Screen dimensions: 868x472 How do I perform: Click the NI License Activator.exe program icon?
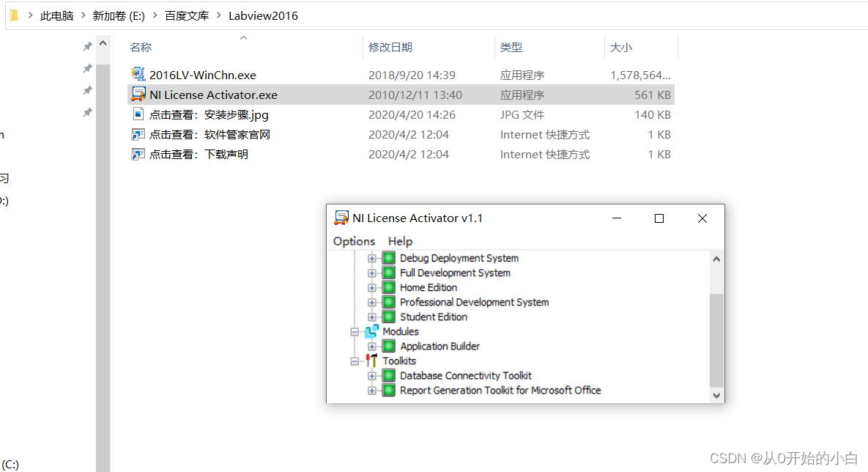[138, 95]
